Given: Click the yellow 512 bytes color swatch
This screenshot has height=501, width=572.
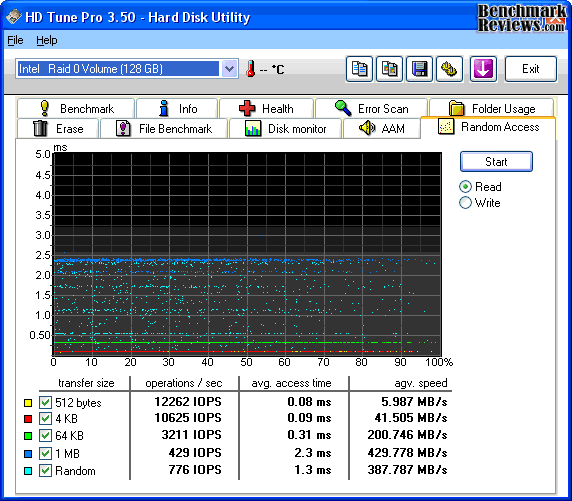Looking at the screenshot, I should pyautogui.click(x=28, y=403).
